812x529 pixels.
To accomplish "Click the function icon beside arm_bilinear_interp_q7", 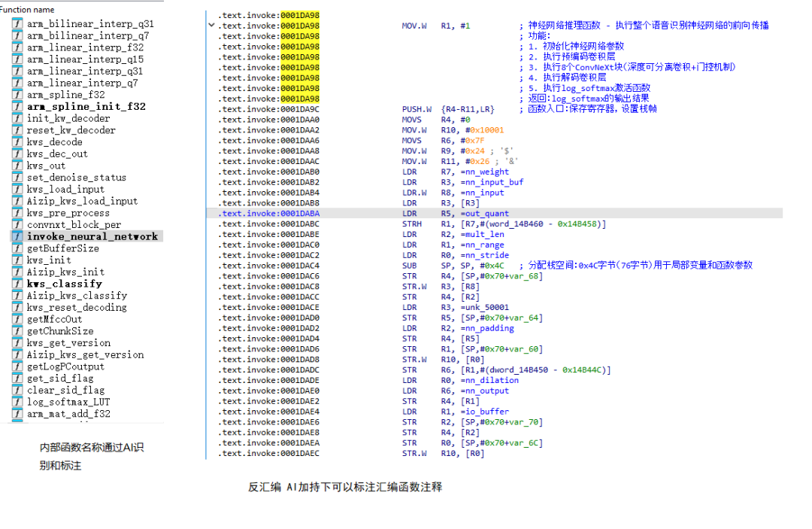I will pyautogui.click(x=17, y=35).
